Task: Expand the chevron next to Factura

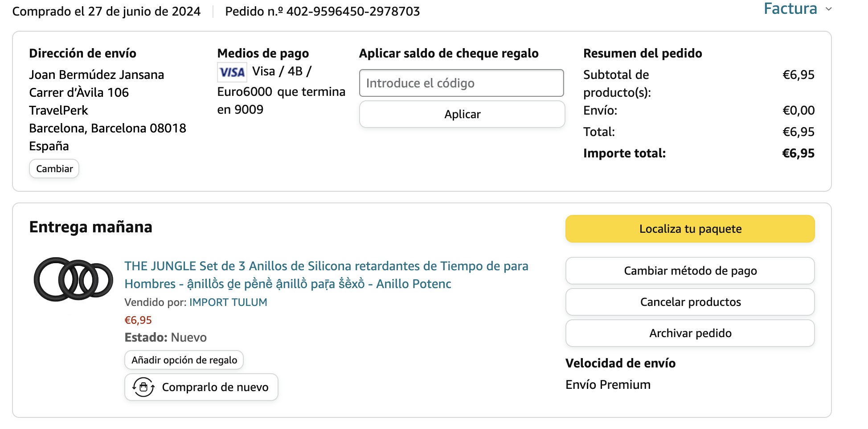Action: pos(829,9)
